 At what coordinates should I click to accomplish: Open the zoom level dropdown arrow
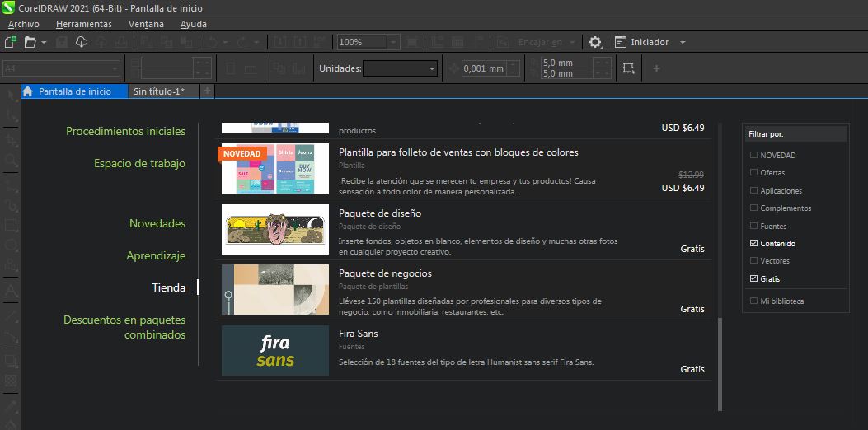pos(393,42)
